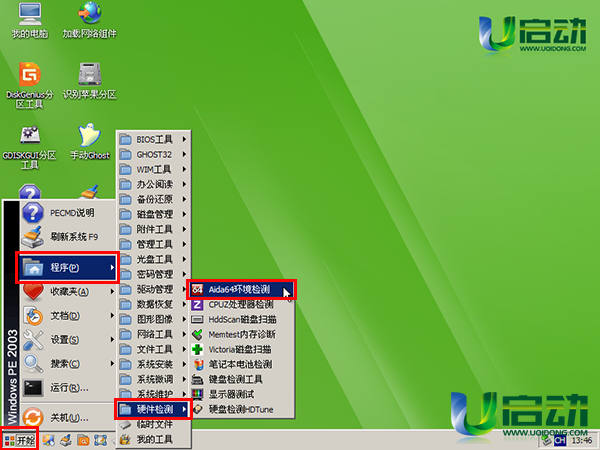600x450 pixels.
Task: Launch Memtest内存诊断 tool
Action: coord(242,334)
